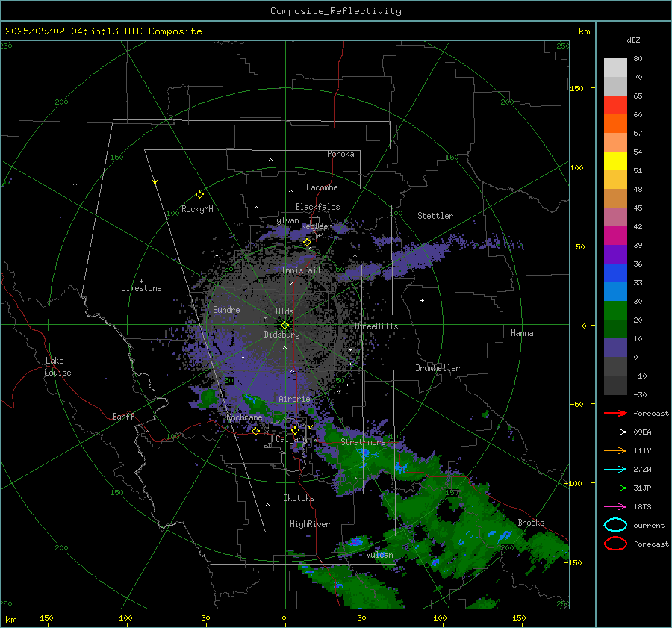The width and height of the screenshot is (672, 628).
Task: Click the white plus marker east of ThreeHills
Action: pos(422,300)
